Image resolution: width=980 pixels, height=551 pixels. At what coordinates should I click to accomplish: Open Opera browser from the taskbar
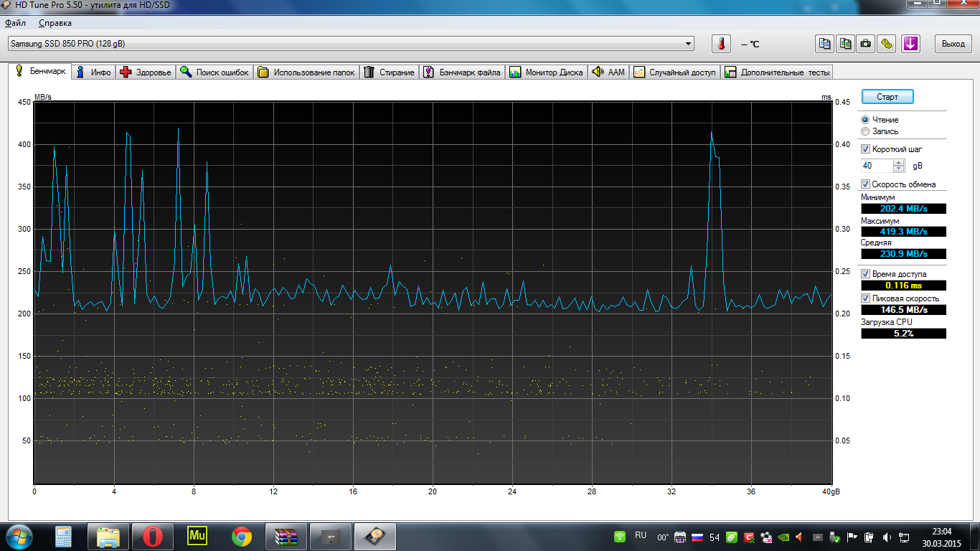coord(153,537)
